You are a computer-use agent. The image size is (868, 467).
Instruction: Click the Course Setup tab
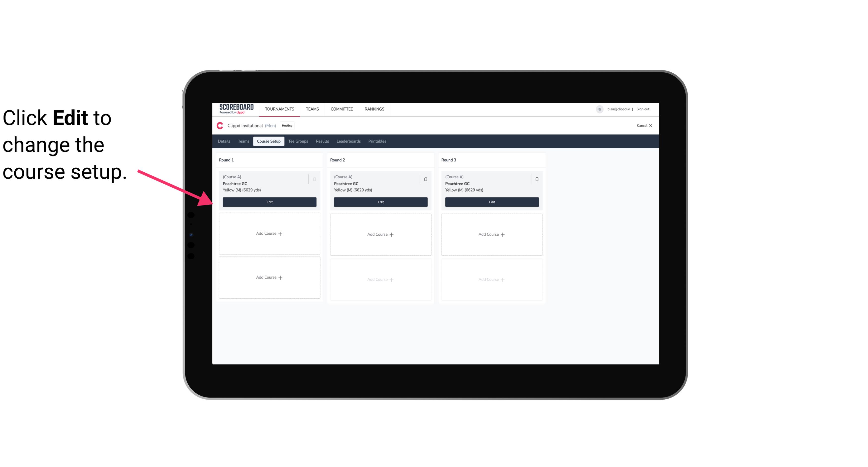(x=268, y=141)
